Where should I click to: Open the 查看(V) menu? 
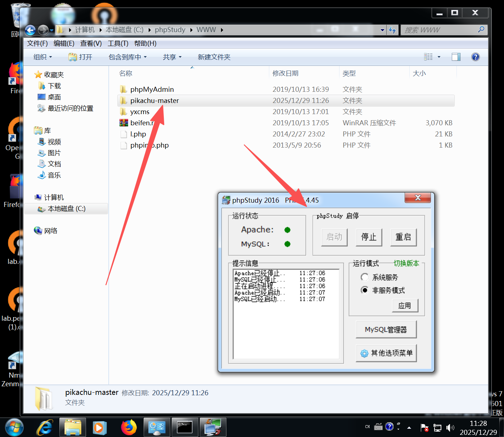pos(91,43)
